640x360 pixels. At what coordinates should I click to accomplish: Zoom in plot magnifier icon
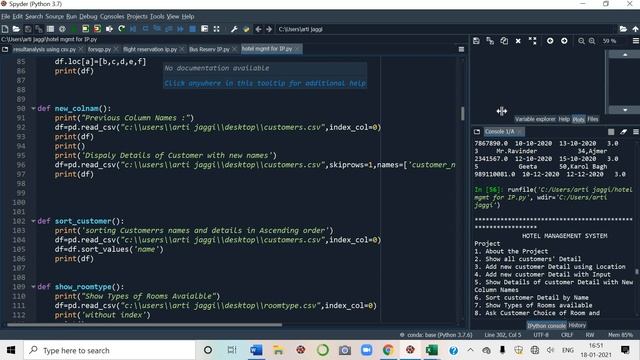[592, 41]
